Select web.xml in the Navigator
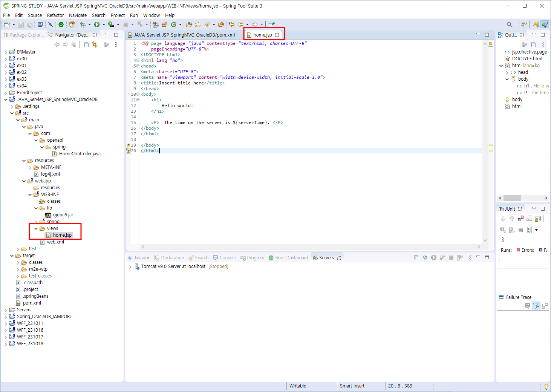This screenshot has width=551, height=392. [x=52, y=242]
